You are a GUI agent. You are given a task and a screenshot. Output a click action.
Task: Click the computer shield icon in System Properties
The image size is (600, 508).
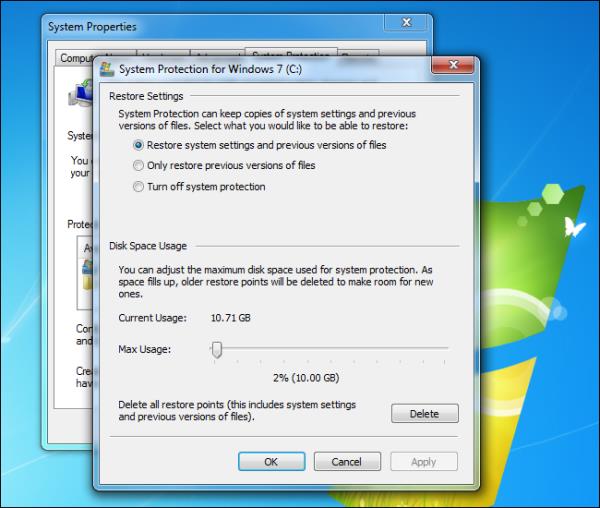point(80,98)
